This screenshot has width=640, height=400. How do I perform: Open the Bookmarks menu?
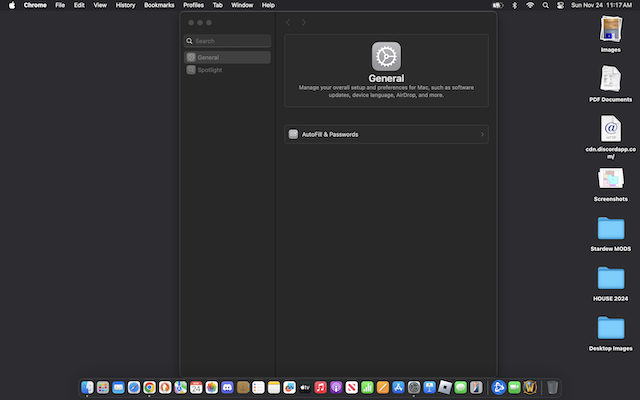(158, 5)
